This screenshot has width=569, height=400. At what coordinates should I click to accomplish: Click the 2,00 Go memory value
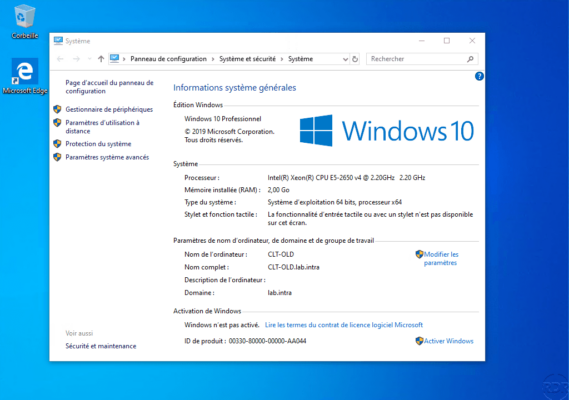tap(278, 190)
